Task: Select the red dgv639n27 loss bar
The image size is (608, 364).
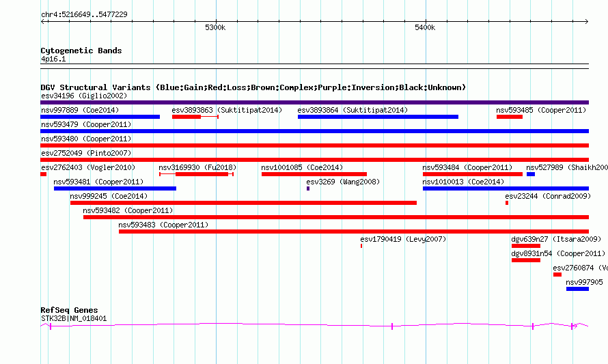Action: click(526, 246)
